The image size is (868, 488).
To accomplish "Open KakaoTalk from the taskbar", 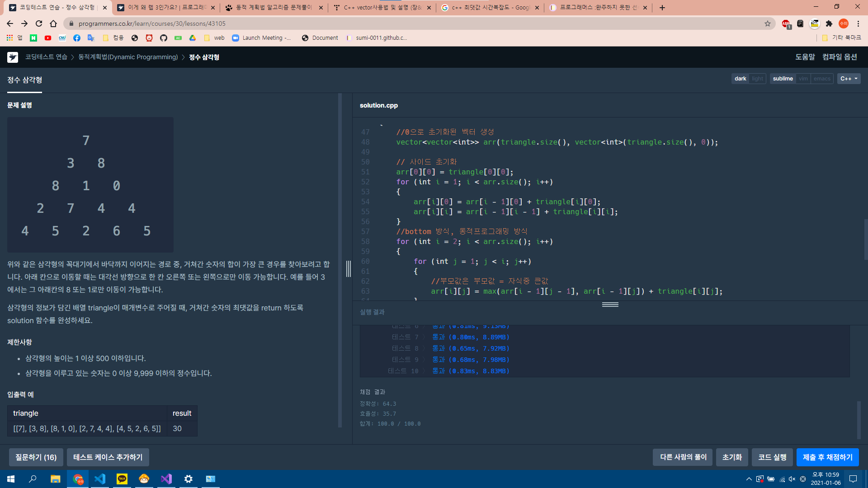I will [x=122, y=479].
